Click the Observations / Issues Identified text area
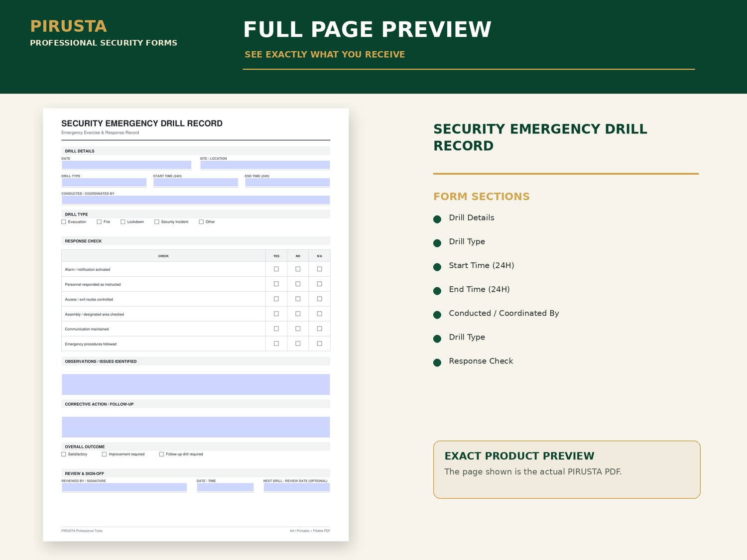The image size is (747, 560). [196, 384]
